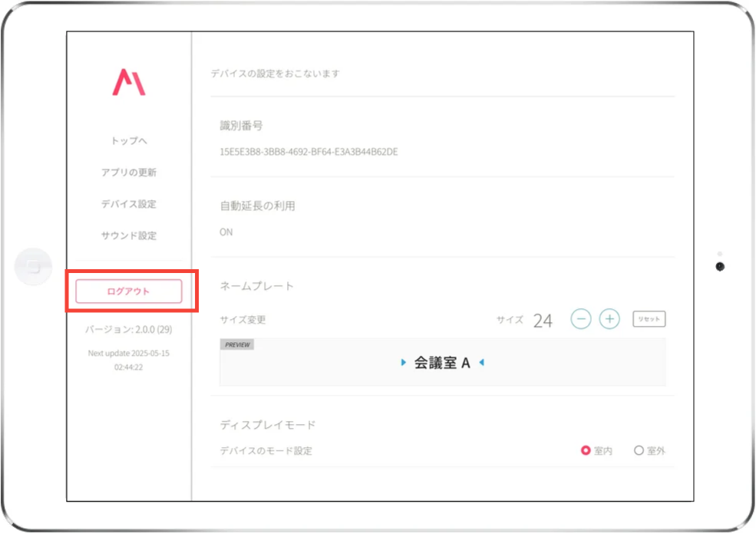This screenshot has height=533, width=756.
Task: Click the pink app logo in sidebar
Action: point(129,82)
